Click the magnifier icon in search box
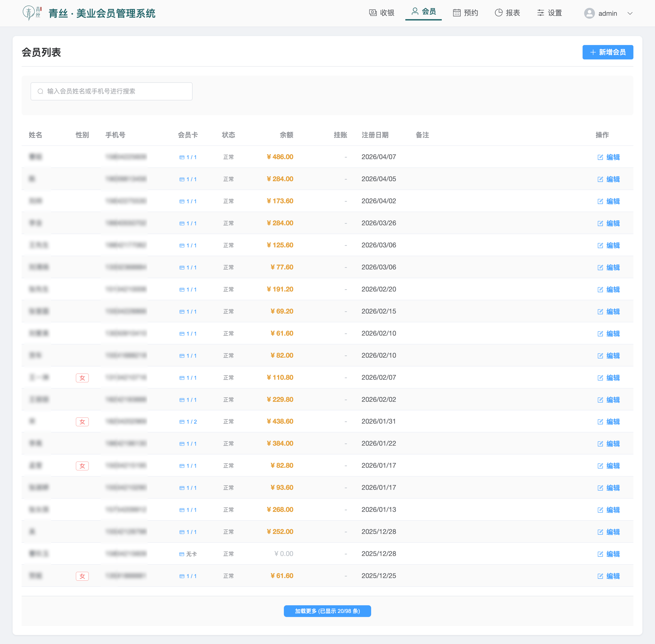The width and height of the screenshot is (655, 644). (40, 91)
